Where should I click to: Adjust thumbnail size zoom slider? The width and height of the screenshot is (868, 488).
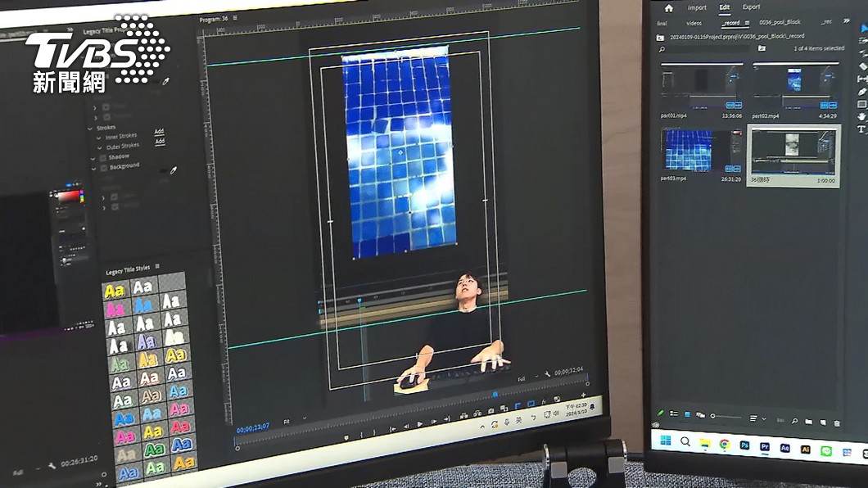(x=726, y=416)
